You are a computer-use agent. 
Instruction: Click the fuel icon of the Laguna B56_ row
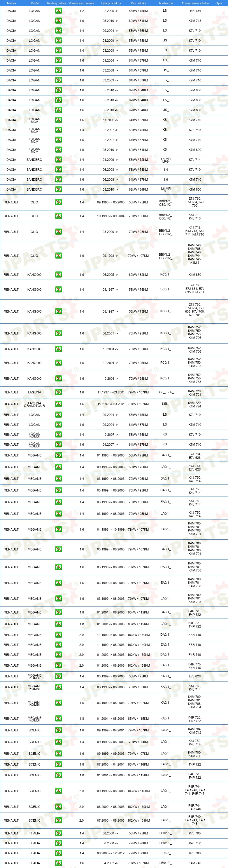pyautogui.click(x=58, y=392)
